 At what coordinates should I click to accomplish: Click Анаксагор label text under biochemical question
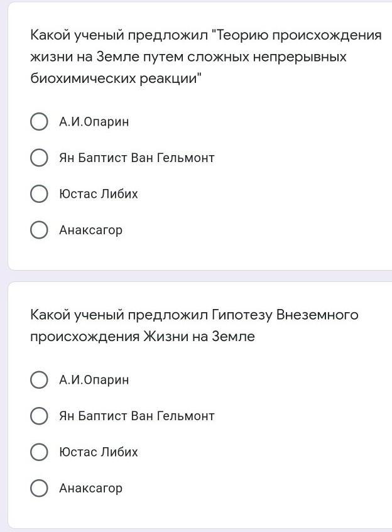click(x=90, y=231)
